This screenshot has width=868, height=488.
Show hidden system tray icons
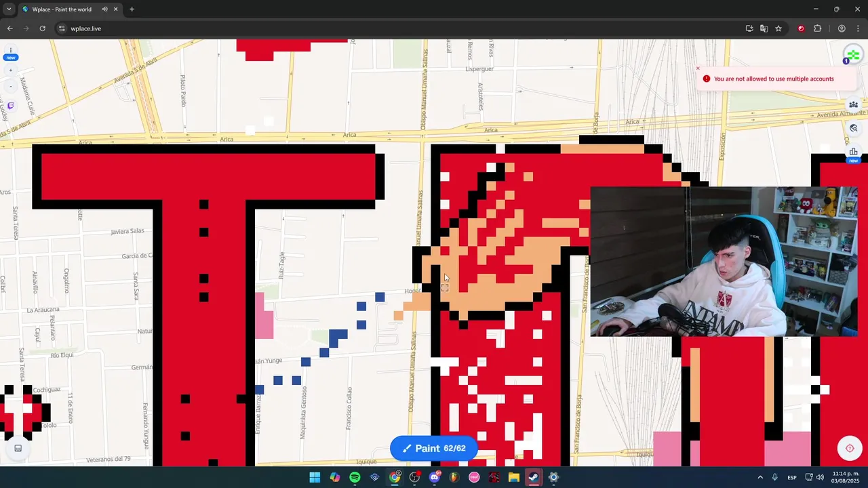759,477
